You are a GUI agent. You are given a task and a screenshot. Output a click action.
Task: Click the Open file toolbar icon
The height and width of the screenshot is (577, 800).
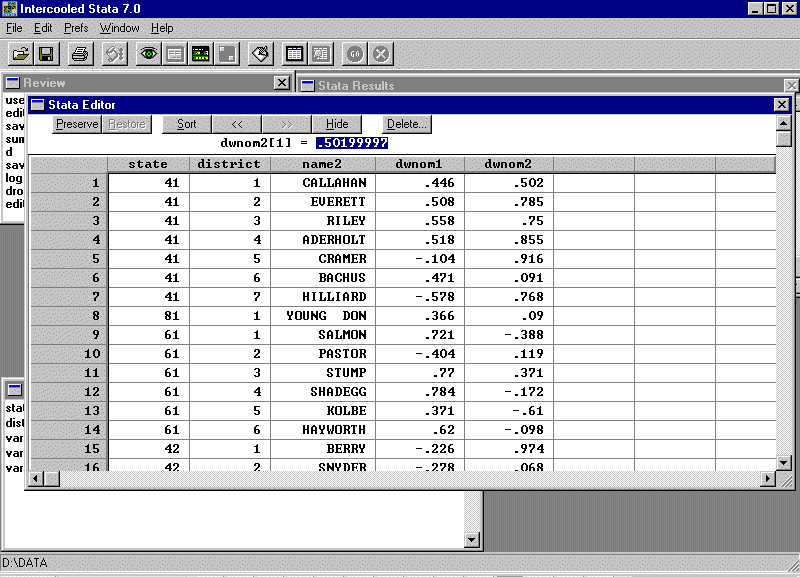coord(20,54)
